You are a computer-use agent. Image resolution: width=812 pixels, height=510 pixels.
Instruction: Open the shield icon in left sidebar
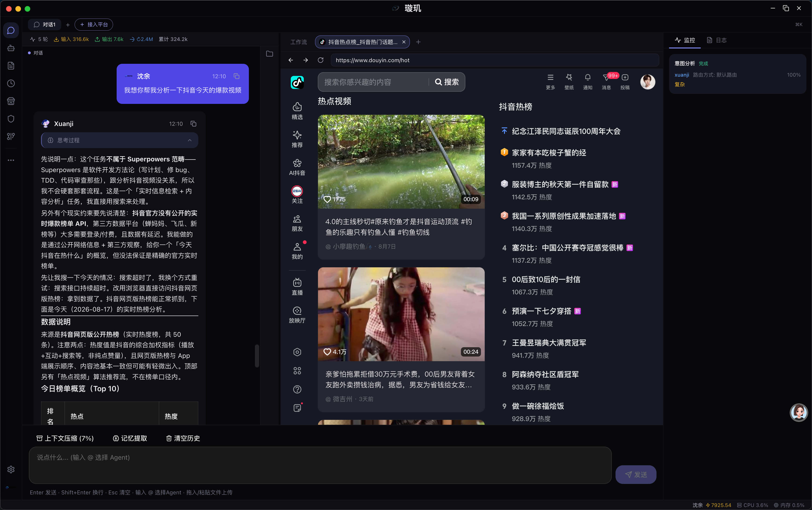coord(11,119)
